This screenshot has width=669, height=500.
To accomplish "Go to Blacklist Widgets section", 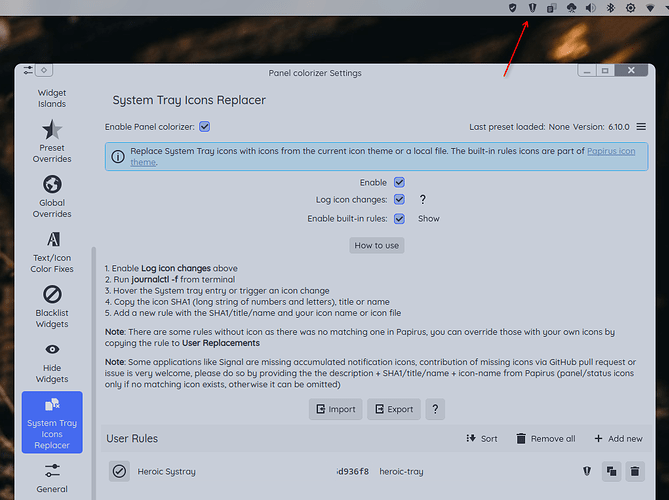I will tap(52, 305).
